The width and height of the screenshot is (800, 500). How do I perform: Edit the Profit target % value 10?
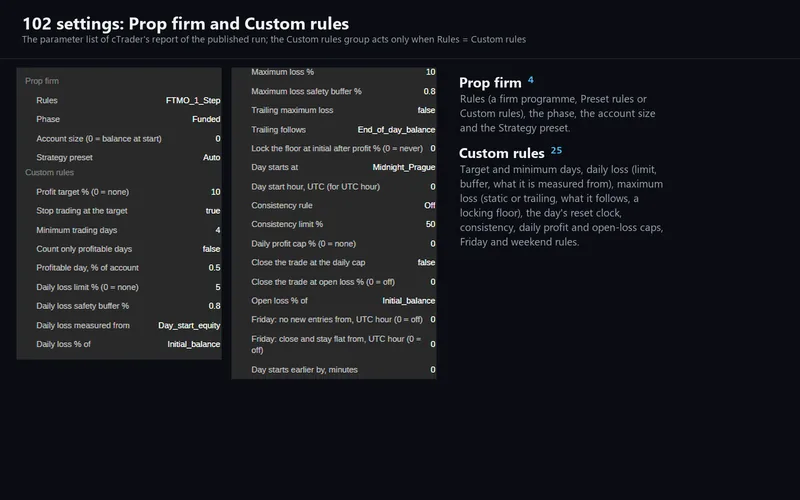pos(215,192)
